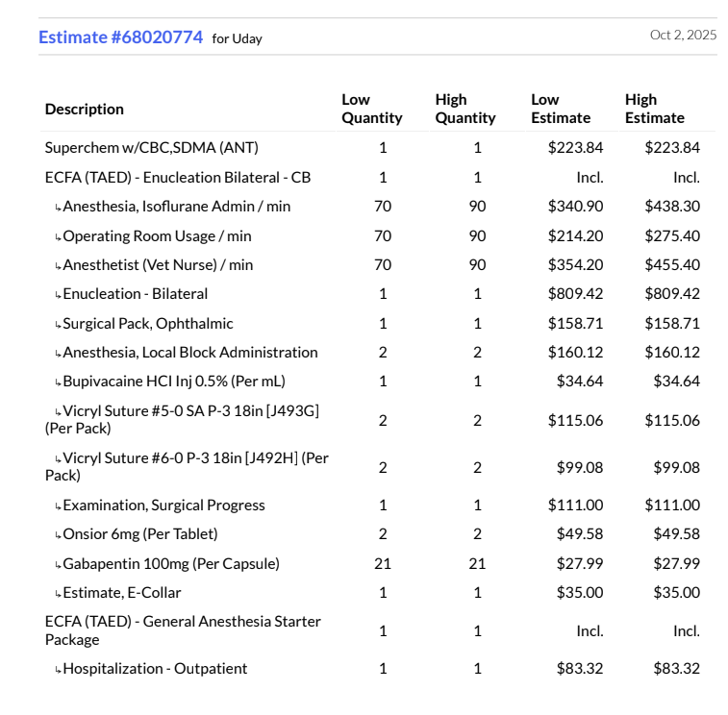The height and width of the screenshot is (715, 728).
Task: Click sub-item arrow before Anesthesia, Isoflurane Admin
Action: pos(58,208)
